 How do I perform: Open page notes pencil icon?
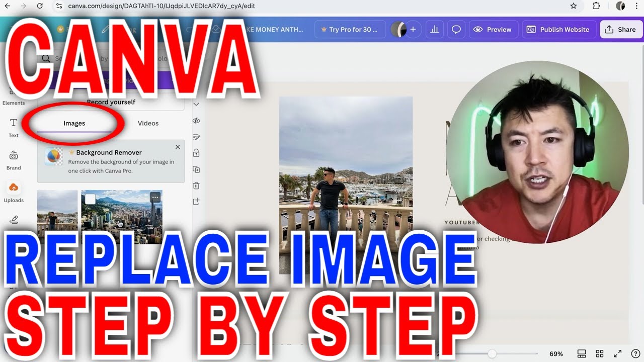196,137
